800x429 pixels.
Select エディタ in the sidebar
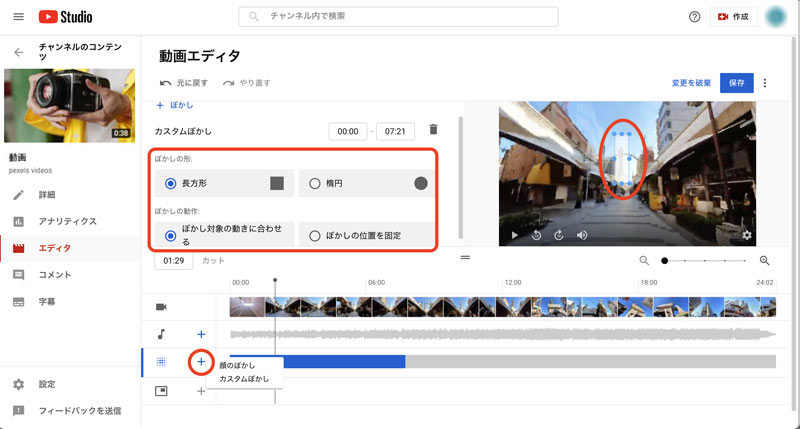click(x=55, y=248)
